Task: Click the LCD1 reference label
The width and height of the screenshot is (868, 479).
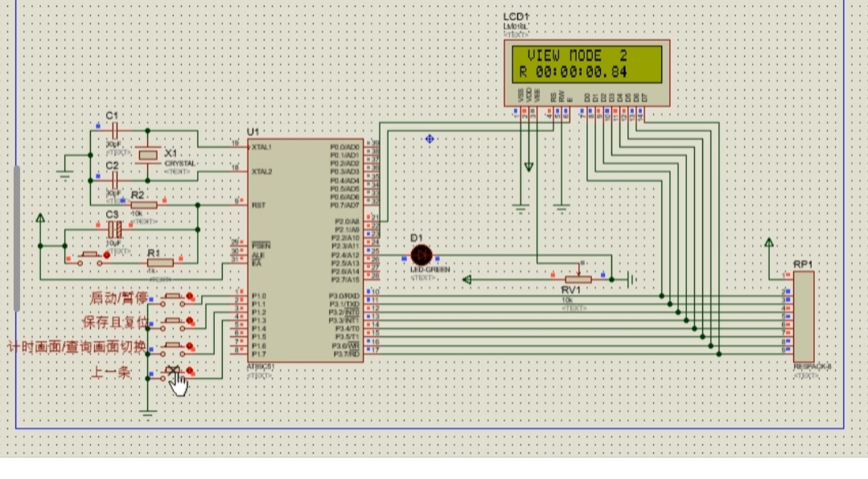Action: (x=516, y=17)
